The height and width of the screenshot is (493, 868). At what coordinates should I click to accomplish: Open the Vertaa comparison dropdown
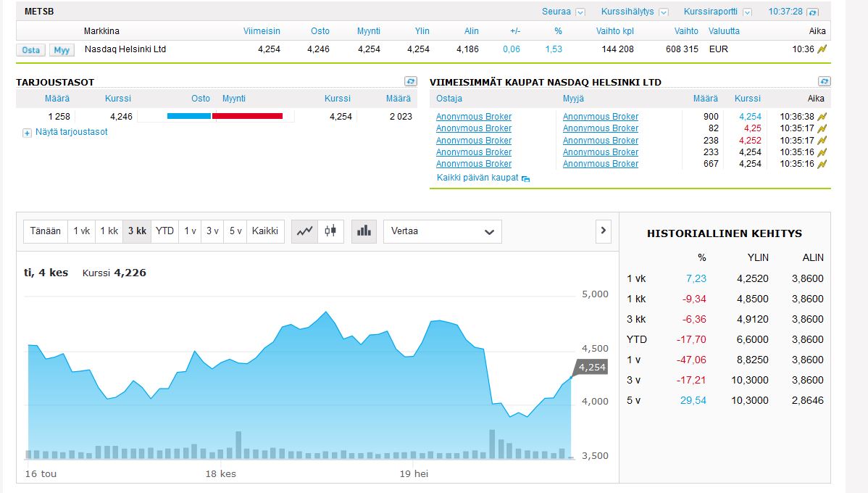tap(442, 231)
